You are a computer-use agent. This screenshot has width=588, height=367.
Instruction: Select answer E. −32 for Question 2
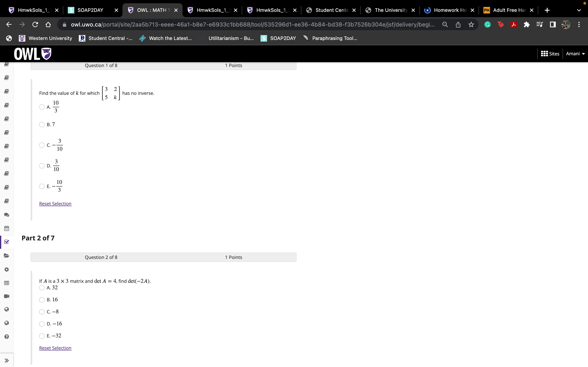click(42, 336)
